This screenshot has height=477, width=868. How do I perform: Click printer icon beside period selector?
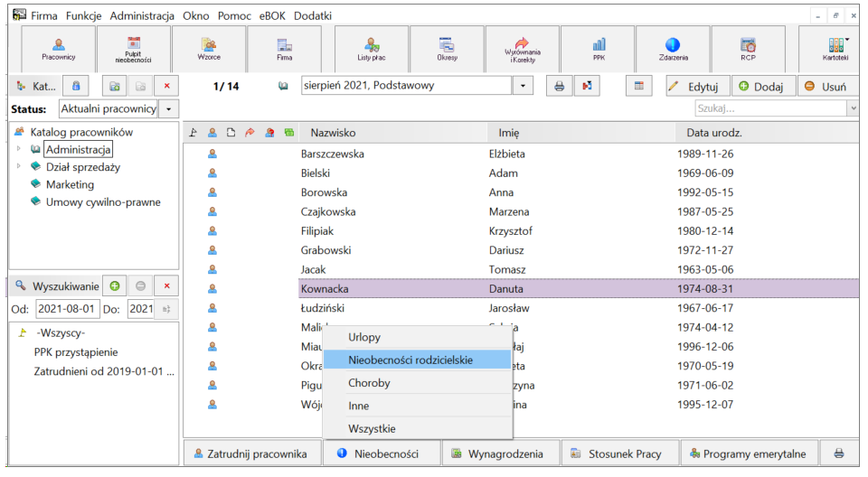tap(559, 87)
